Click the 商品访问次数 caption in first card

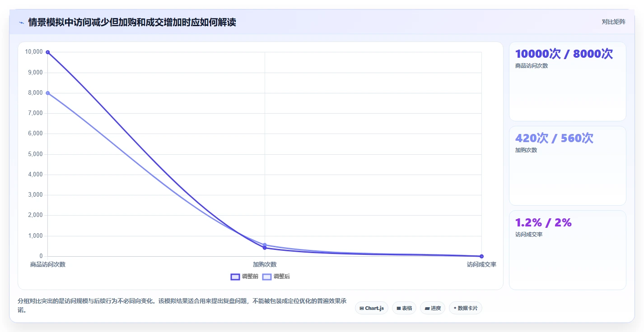pyautogui.click(x=531, y=66)
